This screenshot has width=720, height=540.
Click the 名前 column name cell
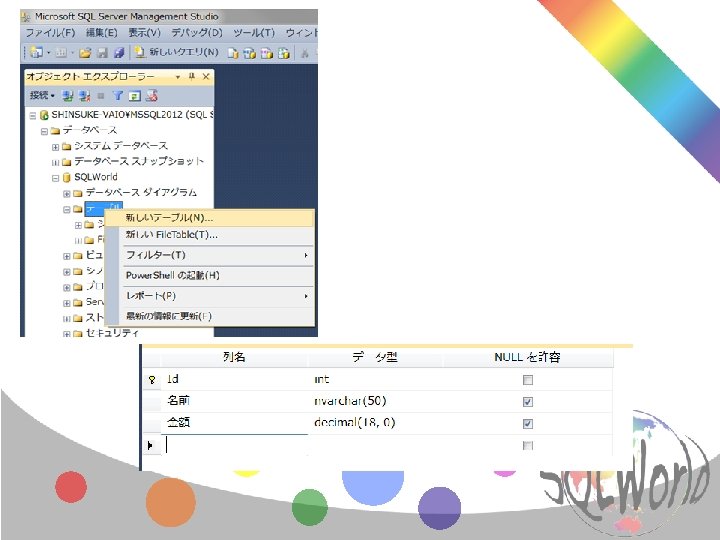(234, 401)
